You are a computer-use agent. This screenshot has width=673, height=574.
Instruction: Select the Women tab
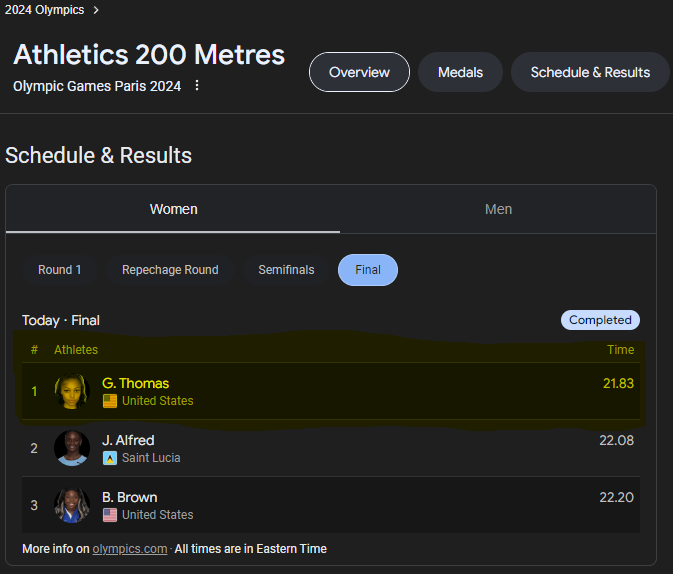(x=173, y=209)
